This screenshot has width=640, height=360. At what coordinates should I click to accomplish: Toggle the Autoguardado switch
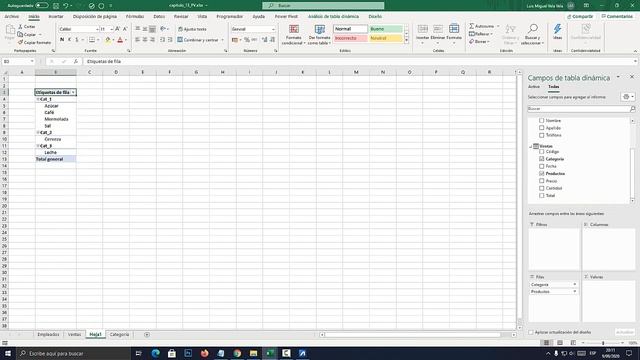click(x=42, y=6)
